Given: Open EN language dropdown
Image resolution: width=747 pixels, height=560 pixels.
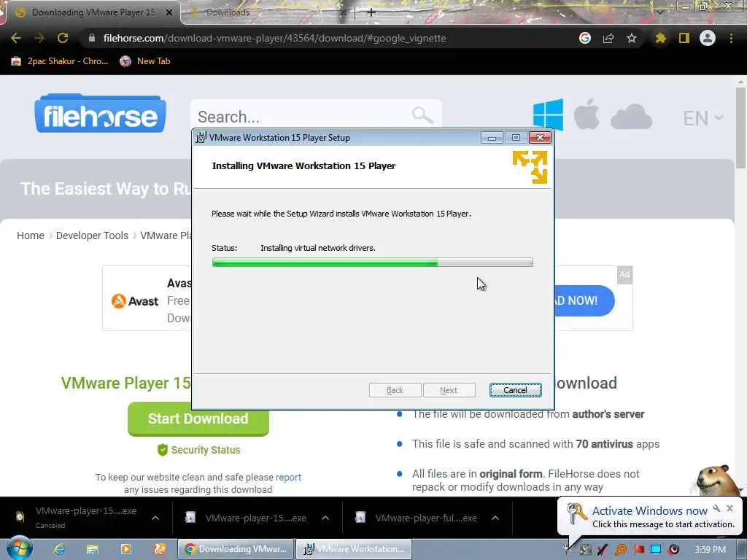Looking at the screenshot, I should point(703,118).
